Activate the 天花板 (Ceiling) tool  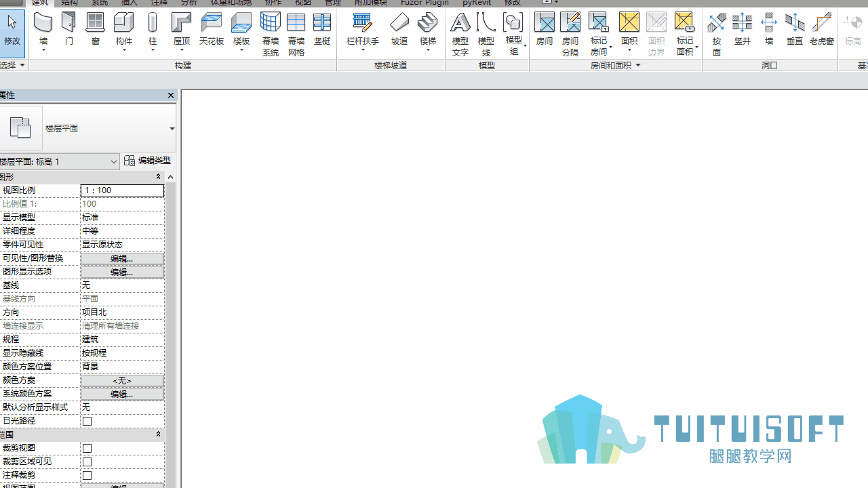coord(212,30)
